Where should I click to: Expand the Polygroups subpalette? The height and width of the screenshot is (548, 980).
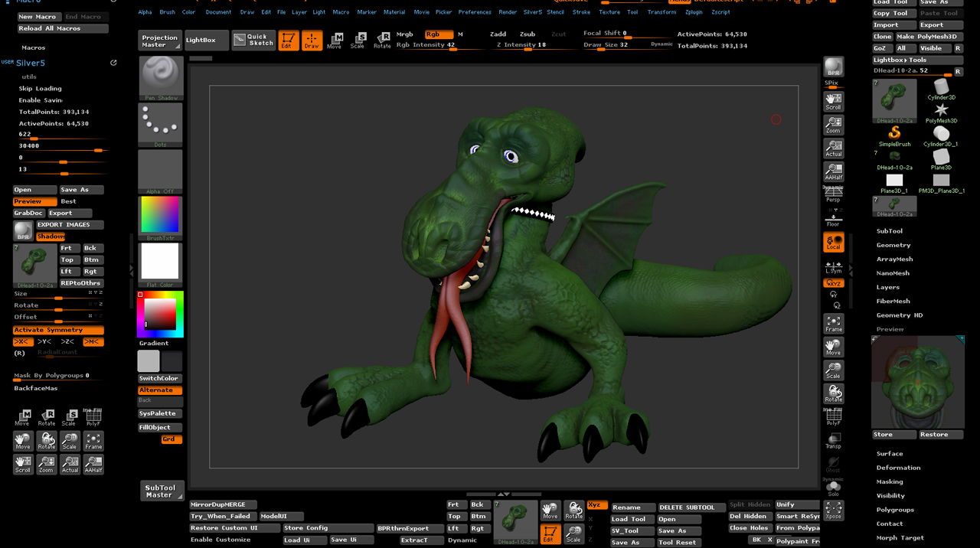pyautogui.click(x=895, y=510)
